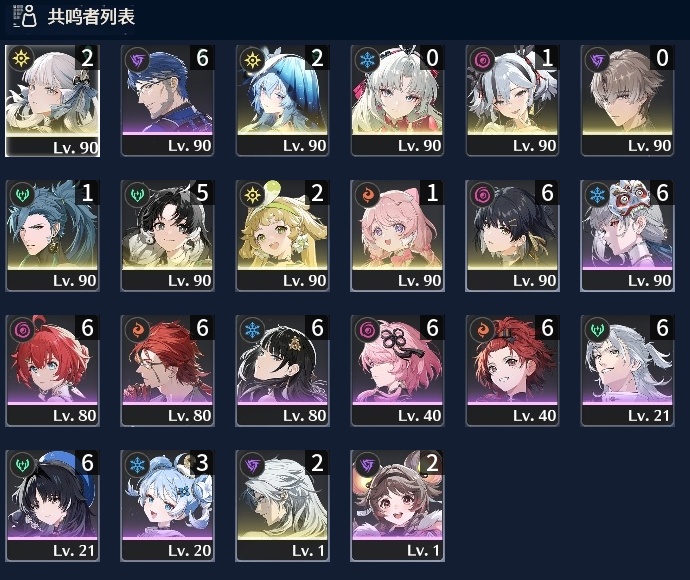690x580 pixels.
Task: Click the fire element icon on pink-haired cat-ear girl
Action: pos(367,195)
